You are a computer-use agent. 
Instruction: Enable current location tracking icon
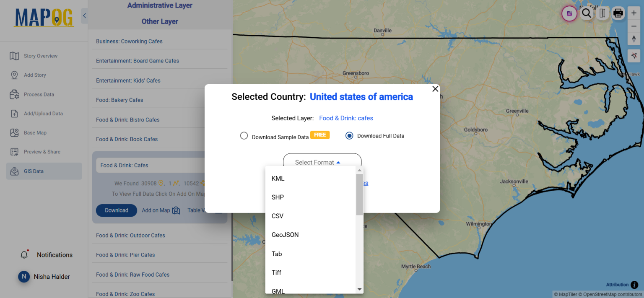pos(634,55)
